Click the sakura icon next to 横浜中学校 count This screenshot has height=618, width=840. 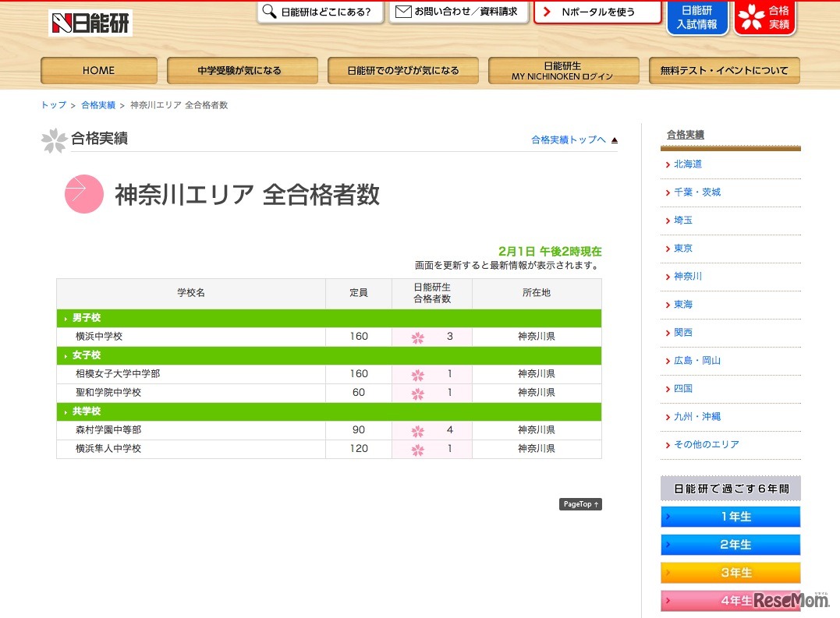pyautogui.click(x=416, y=337)
